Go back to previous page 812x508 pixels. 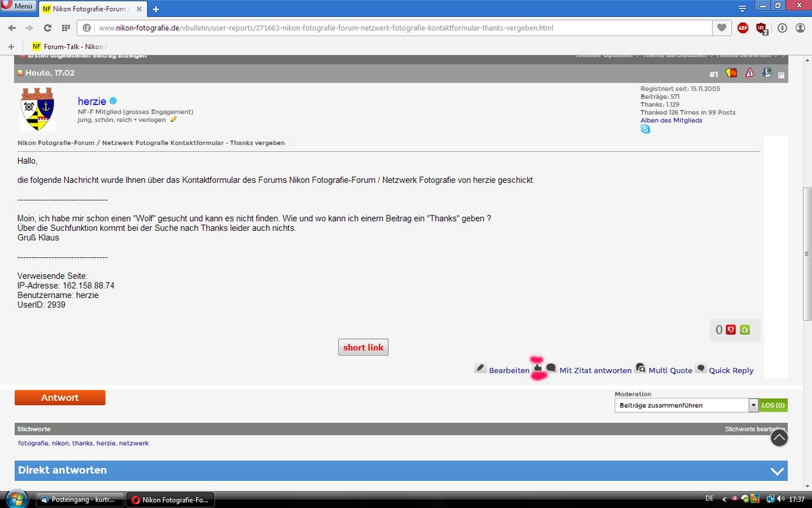coord(12,28)
